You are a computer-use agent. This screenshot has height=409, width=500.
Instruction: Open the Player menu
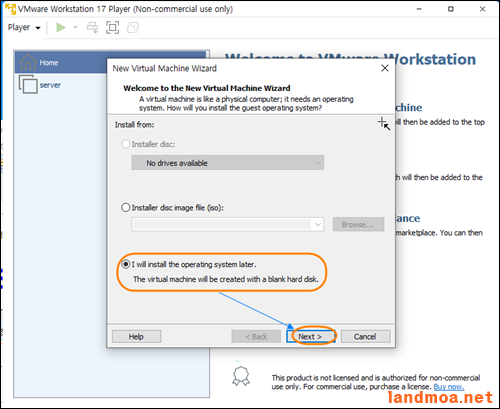point(24,27)
